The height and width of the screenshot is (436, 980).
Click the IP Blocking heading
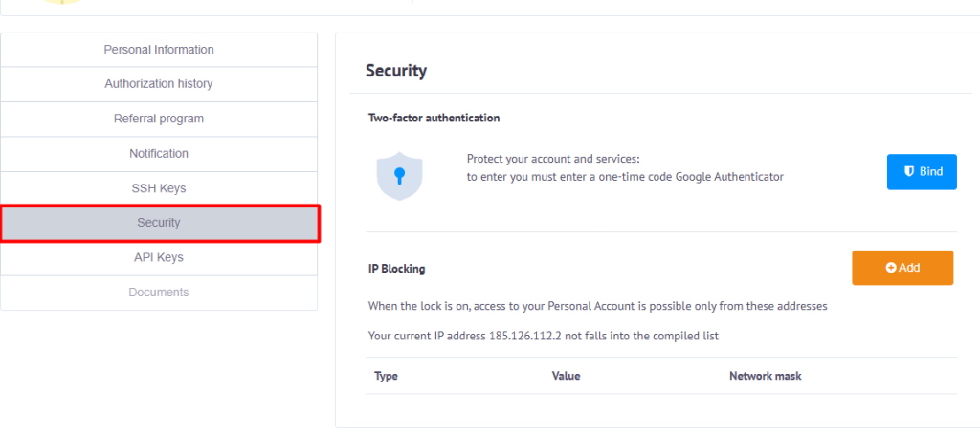click(397, 270)
